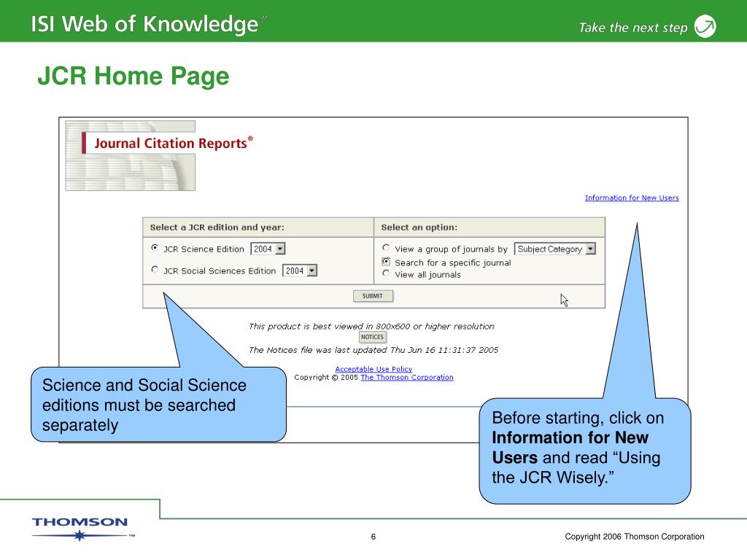Choose View all journals option
The width and height of the screenshot is (747, 560).
click(x=386, y=273)
